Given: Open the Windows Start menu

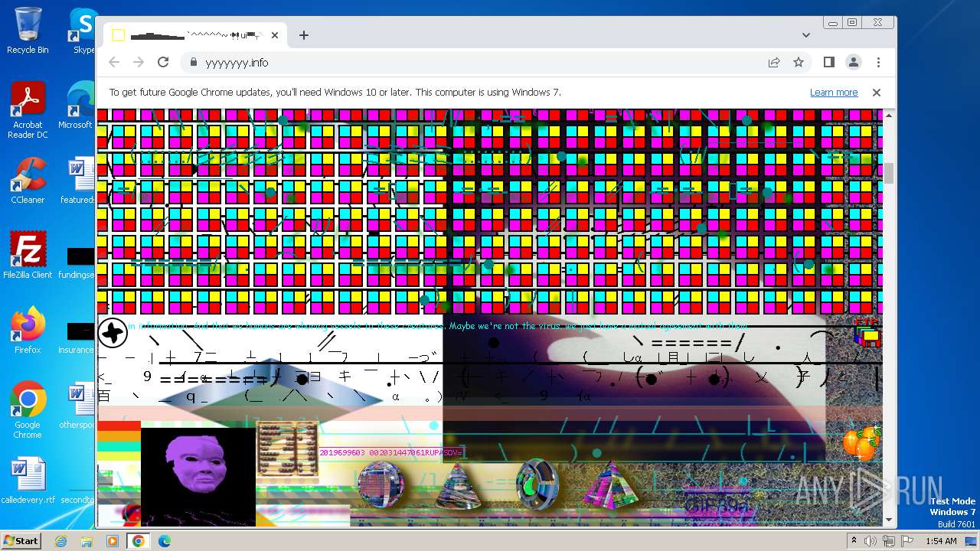Looking at the screenshot, I should point(21,540).
